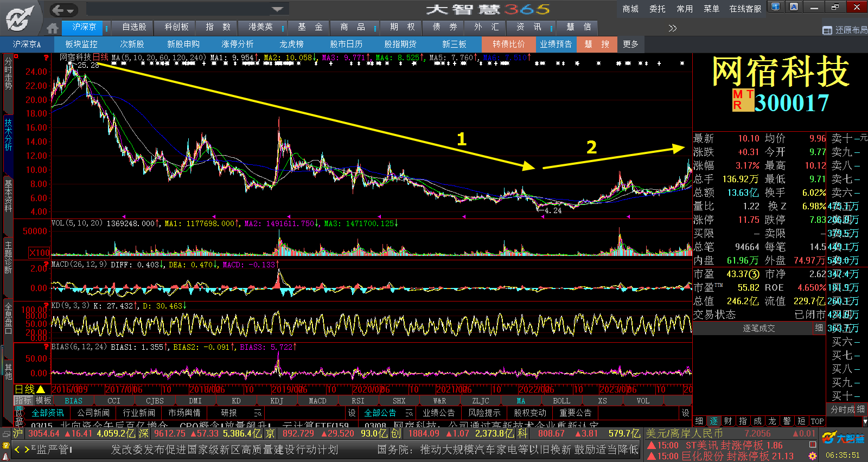This screenshot has height=462, width=868.
Task: Select the BOLL indicator tab
Action: [x=561, y=401]
